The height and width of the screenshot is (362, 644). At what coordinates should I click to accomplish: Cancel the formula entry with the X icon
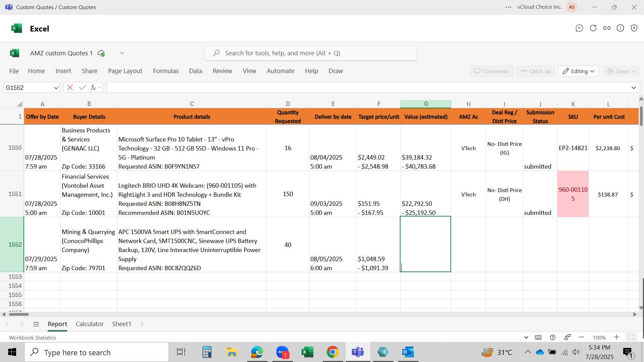[70, 87]
